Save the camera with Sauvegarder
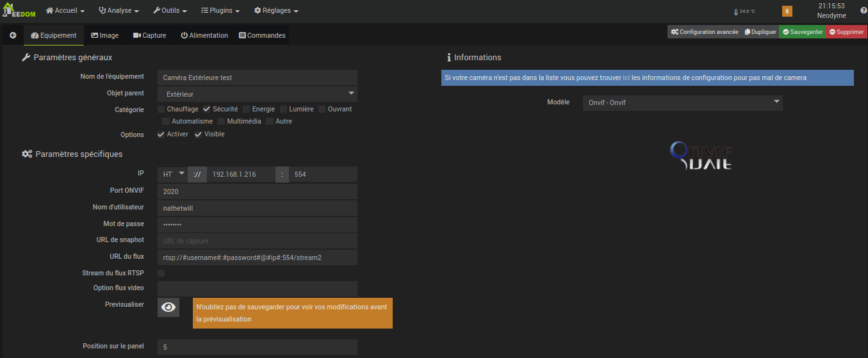868x358 pixels. tap(802, 32)
